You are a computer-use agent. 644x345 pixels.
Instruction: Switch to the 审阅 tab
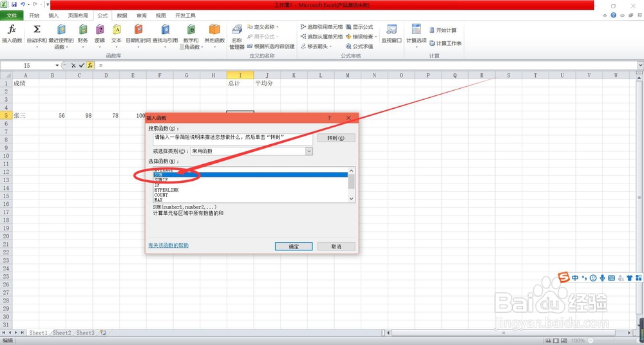point(141,15)
